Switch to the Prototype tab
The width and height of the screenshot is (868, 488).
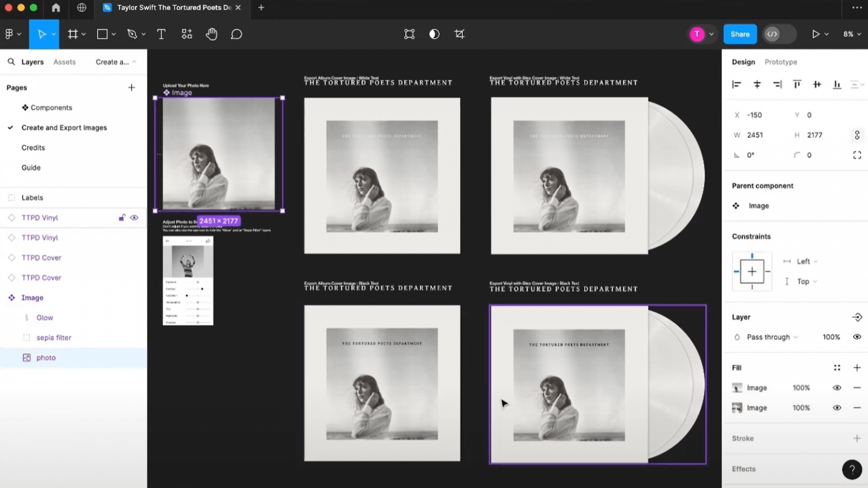coord(780,62)
